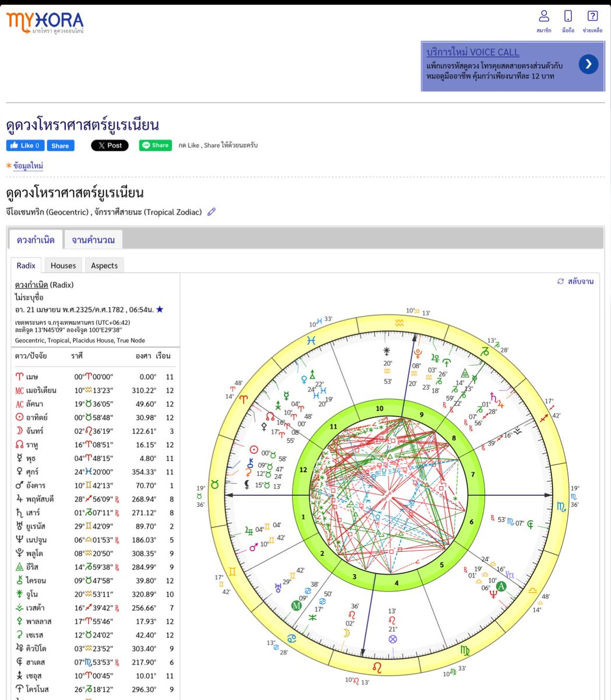
Task: Click the AC symbol in ลัคนา row
Action: point(19,404)
